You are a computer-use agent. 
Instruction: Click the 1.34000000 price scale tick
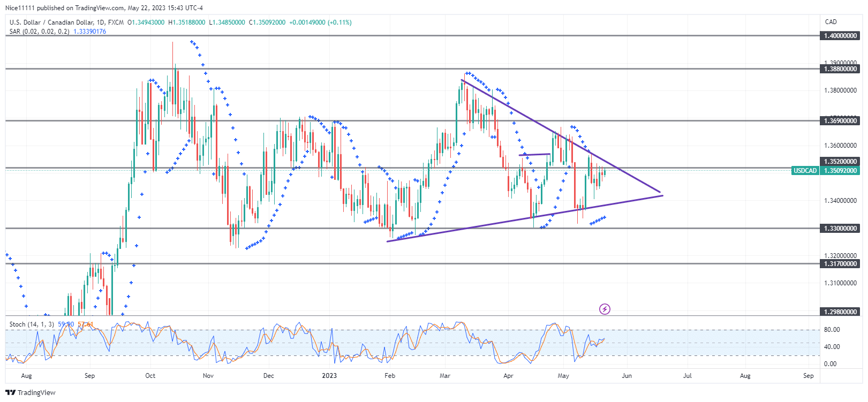[x=841, y=201]
